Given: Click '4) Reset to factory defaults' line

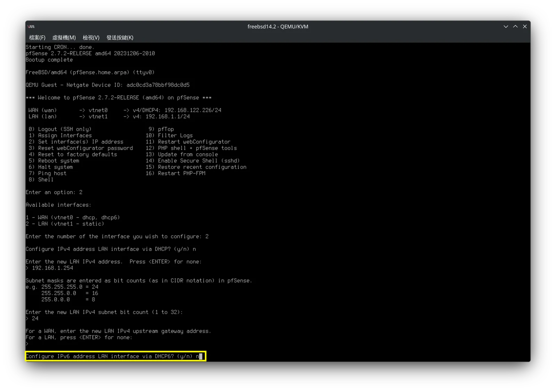Looking at the screenshot, I should [73, 154].
